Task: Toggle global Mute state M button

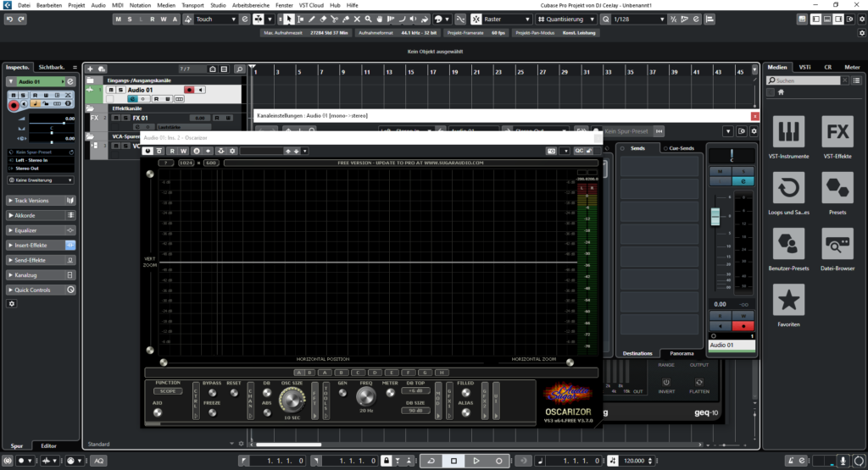Action: [118, 19]
